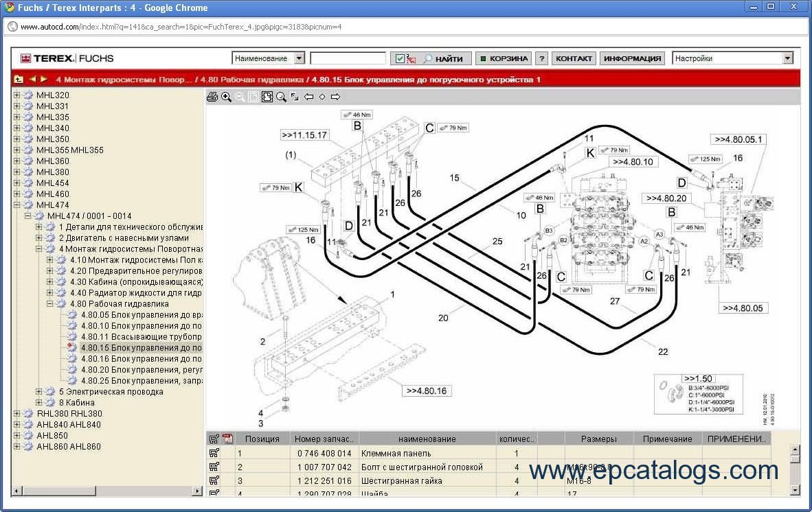The image size is (812, 512).
Task: Click Номер запчас.. column header
Action: coord(324,439)
